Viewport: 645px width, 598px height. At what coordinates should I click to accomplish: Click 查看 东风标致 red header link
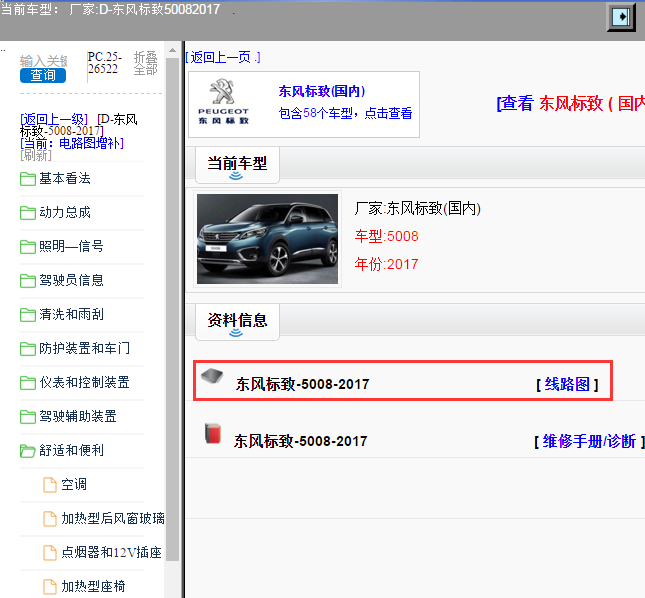pos(571,104)
